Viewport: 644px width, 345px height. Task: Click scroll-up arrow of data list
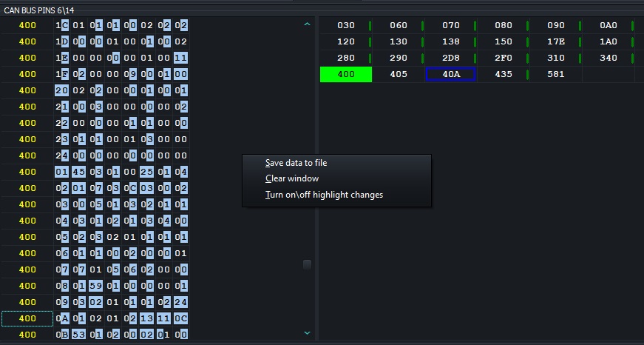[308, 24]
